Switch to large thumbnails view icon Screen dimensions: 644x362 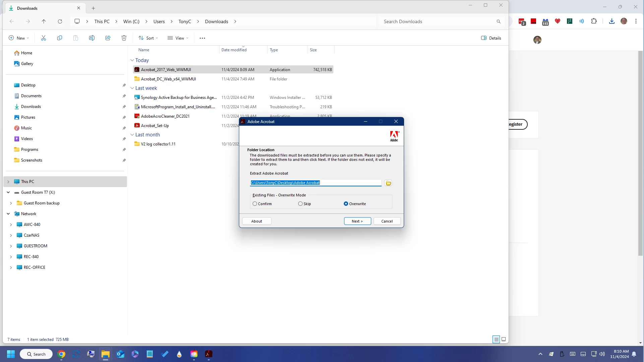[x=504, y=339]
